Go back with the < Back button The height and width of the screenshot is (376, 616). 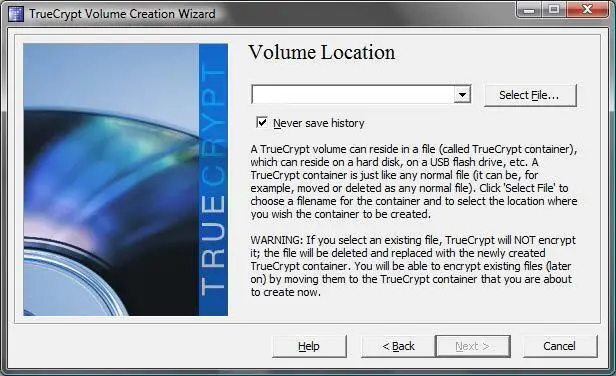[398, 346]
